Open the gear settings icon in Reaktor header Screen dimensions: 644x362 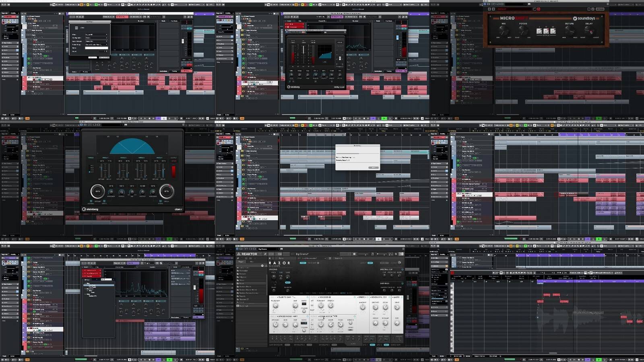tap(396, 254)
